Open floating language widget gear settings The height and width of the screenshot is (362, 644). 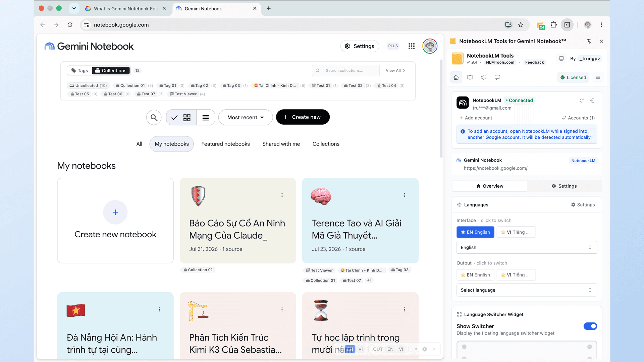pos(425,349)
